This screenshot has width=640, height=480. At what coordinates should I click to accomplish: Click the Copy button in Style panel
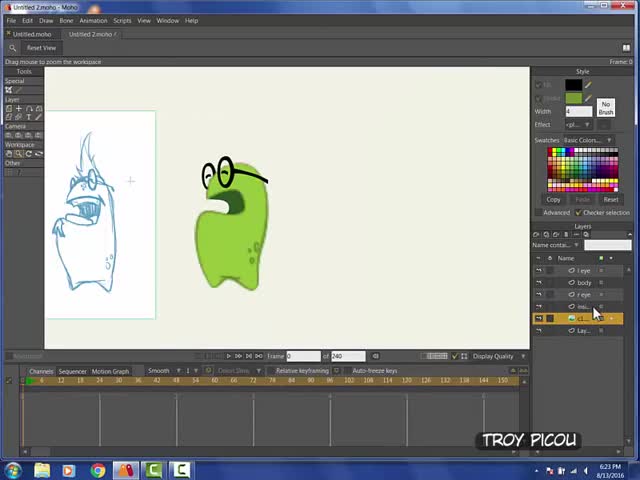pyautogui.click(x=553, y=199)
